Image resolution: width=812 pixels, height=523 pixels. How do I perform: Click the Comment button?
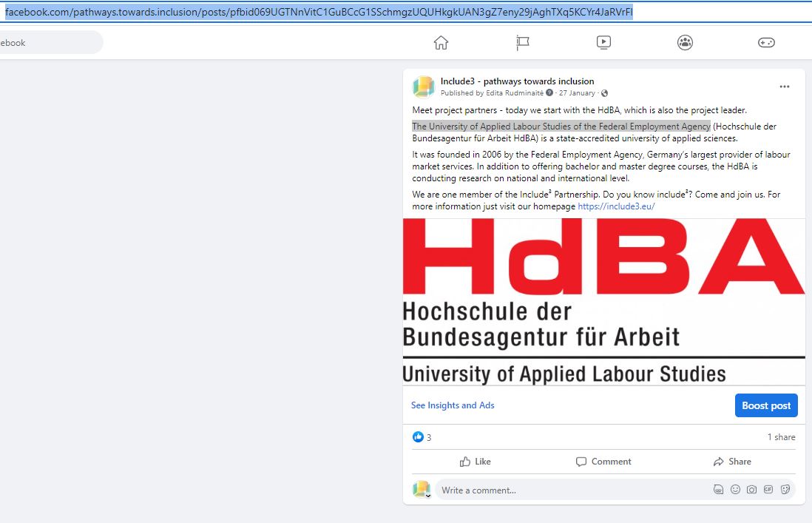pyautogui.click(x=603, y=462)
